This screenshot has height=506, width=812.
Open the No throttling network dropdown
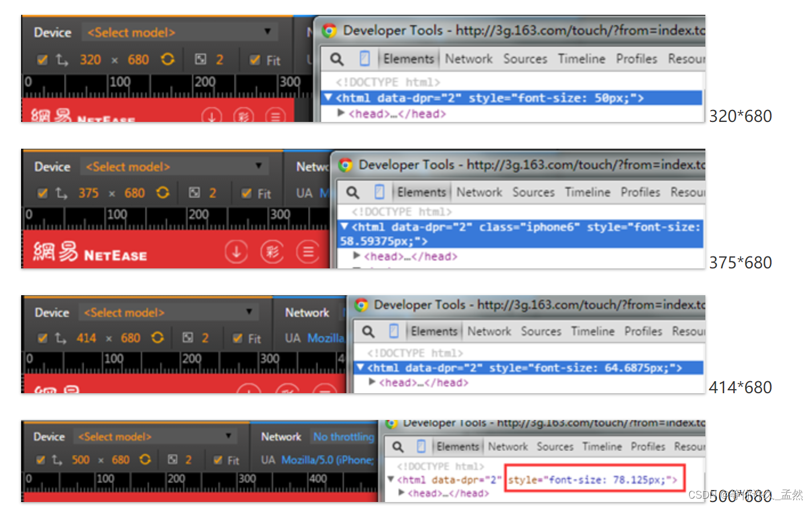click(x=344, y=436)
